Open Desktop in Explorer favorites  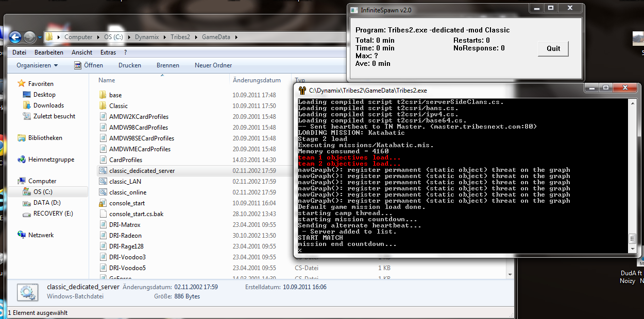44,95
